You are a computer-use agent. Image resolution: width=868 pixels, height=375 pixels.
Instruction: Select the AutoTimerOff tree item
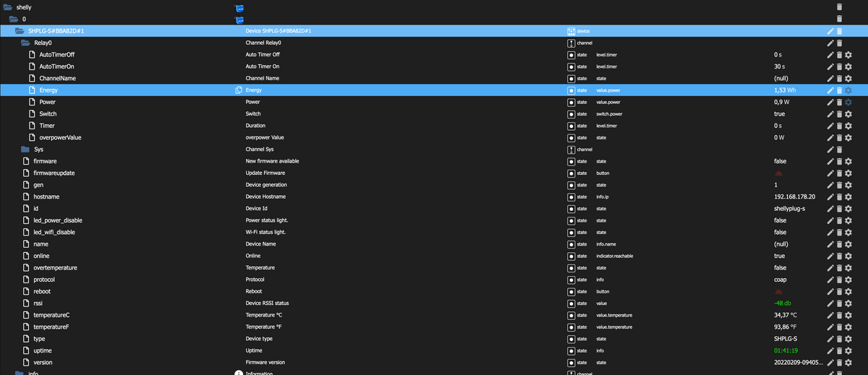[x=56, y=55]
